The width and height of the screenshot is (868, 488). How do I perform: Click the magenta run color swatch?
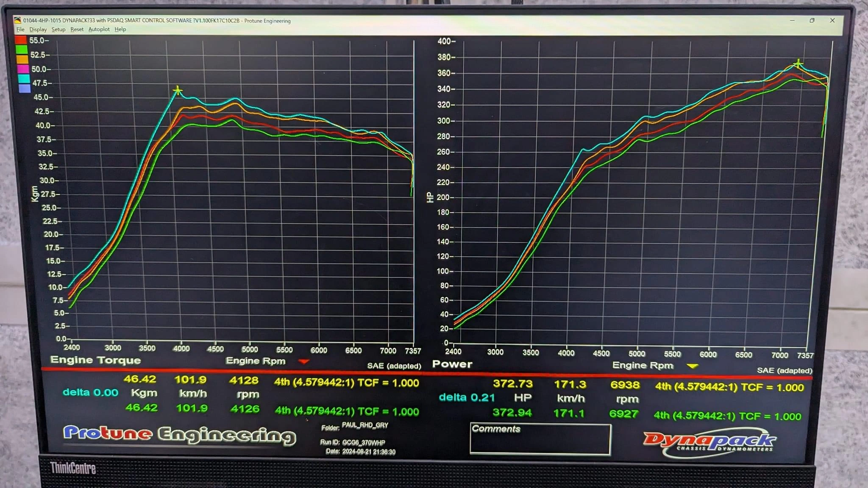click(23, 69)
